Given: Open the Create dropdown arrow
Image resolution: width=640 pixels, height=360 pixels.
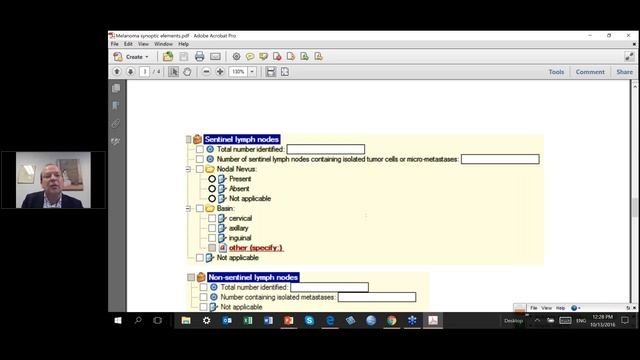Looking at the screenshot, I should 147,57.
